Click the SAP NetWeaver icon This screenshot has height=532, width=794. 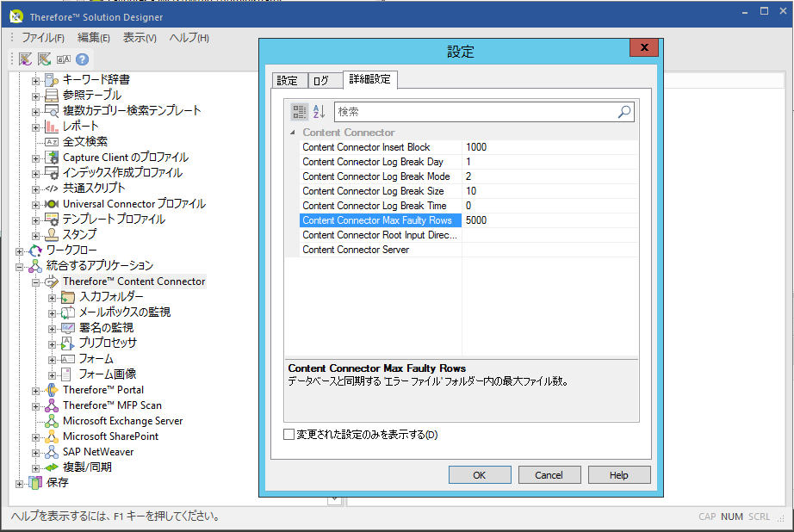[52, 452]
